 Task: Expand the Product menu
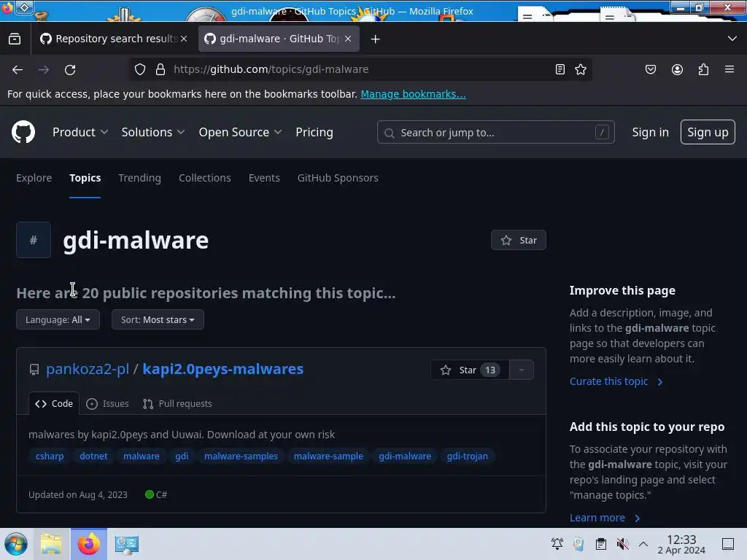point(80,133)
